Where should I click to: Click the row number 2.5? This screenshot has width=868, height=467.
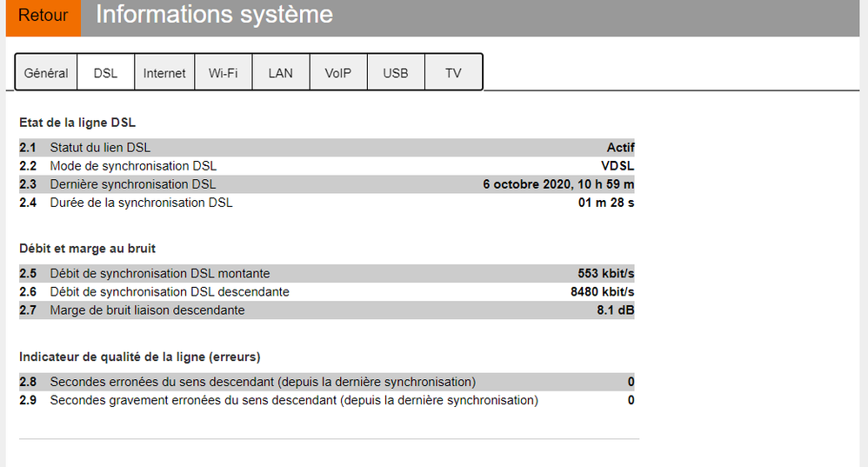point(28,273)
